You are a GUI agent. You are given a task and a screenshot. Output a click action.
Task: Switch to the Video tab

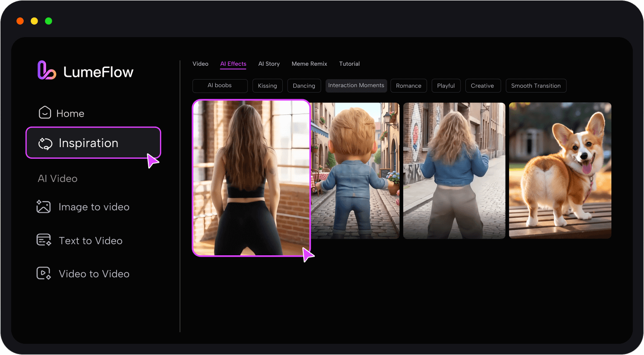(200, 64)
